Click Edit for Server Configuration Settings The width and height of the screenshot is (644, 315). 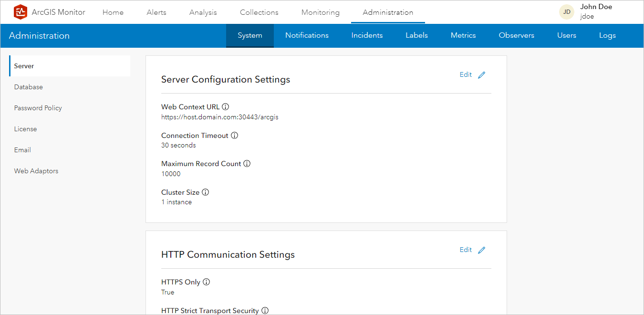[x=465, y=74]
